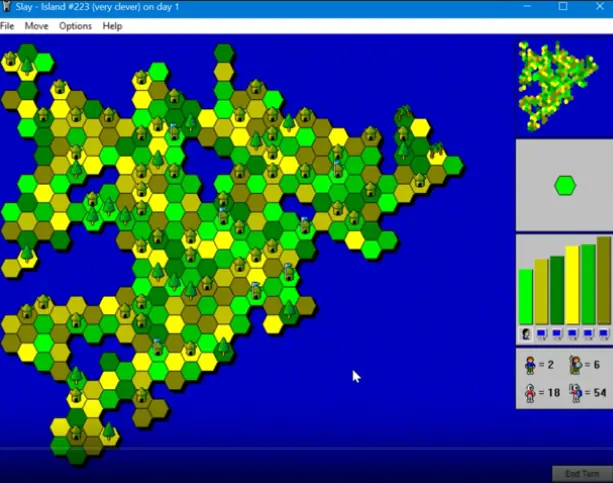Viewport: 613px width, 483px height.
Task: Select the spearman icon costing 6
Action: [575, 365]
